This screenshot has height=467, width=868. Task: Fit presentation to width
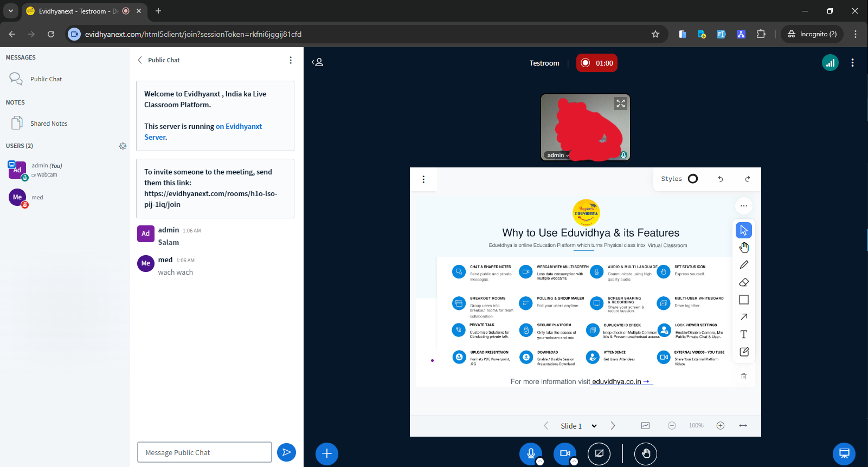point(743,426)
